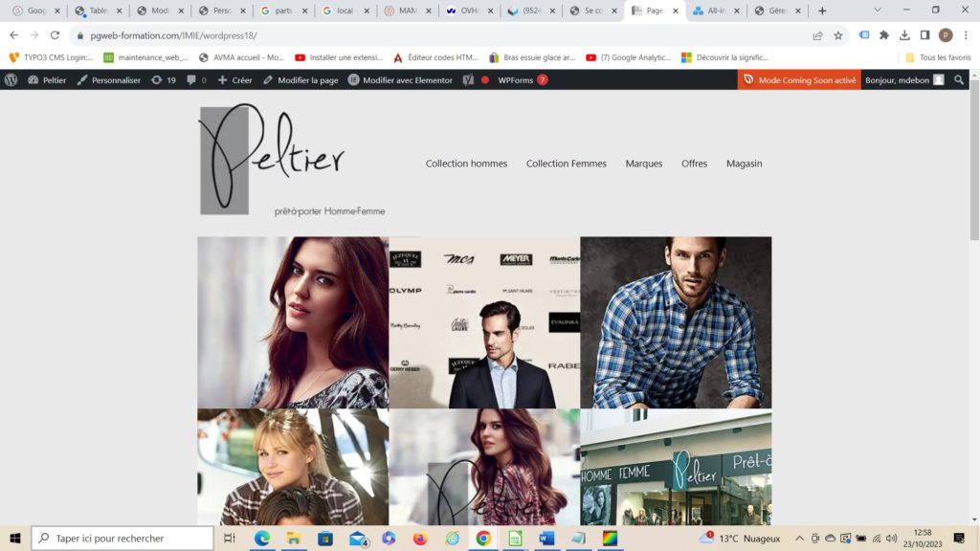Open the Créer new content menu
This screenshot has height=551, width=980.
pyautogui.click(x=235, y=80)
